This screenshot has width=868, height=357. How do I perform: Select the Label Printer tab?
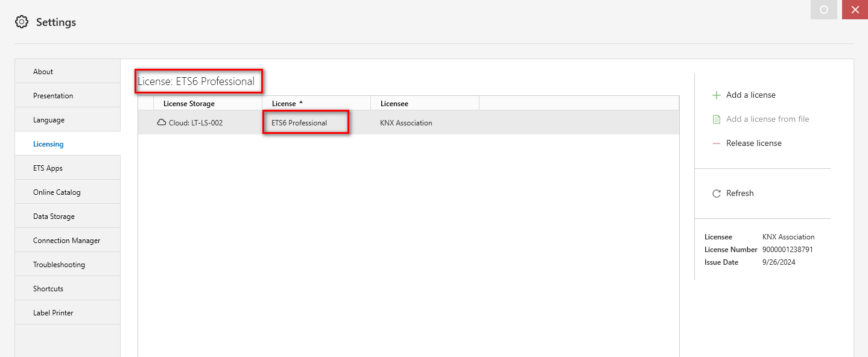(68, 312)
